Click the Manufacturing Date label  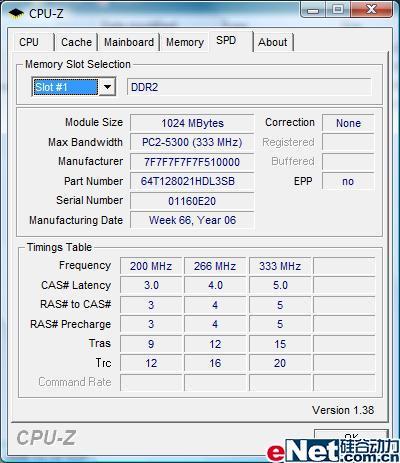(76, 220)
